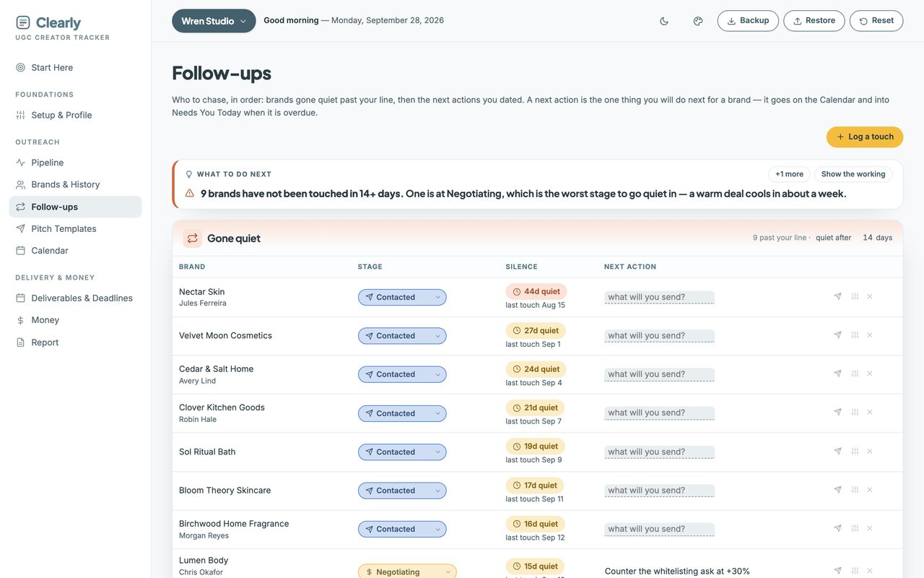Click the send icon in Sol Ritual Bath row
This screenshot has width=924, height=578.
(837, 451)
